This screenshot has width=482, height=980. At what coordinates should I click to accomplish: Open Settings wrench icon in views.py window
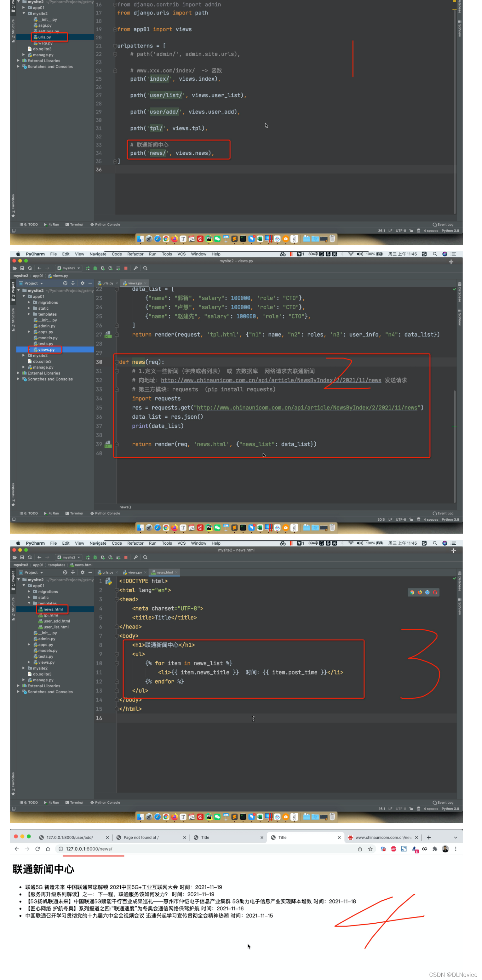136,268
